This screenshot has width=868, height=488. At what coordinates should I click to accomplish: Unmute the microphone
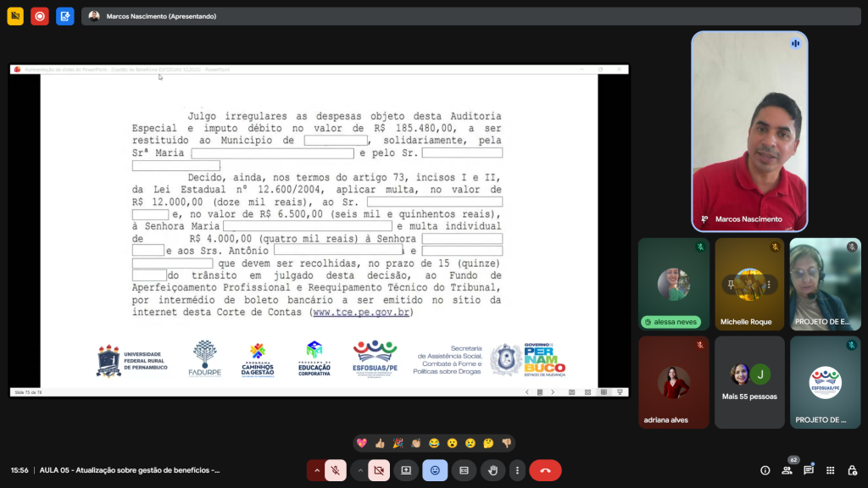coord(337,470)
